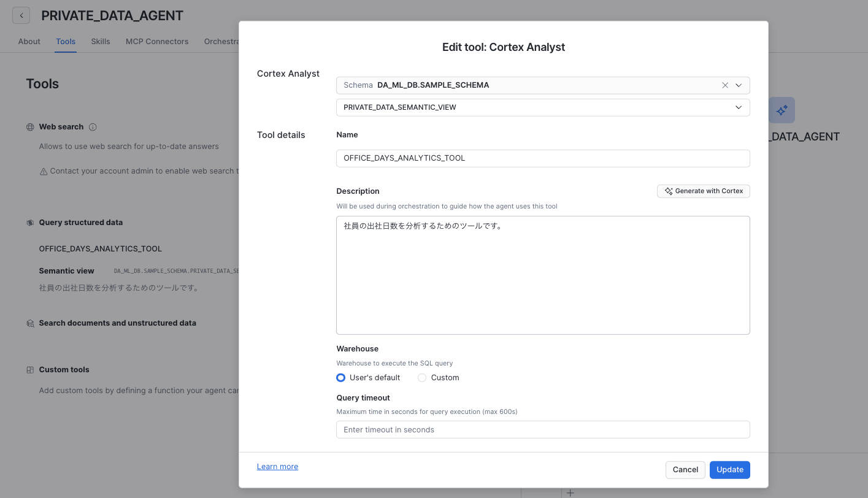Screen dimensions: 868x498
Task: Click the globe icon beside Web search
Action: pyautogui.click(x=30, y=127)
